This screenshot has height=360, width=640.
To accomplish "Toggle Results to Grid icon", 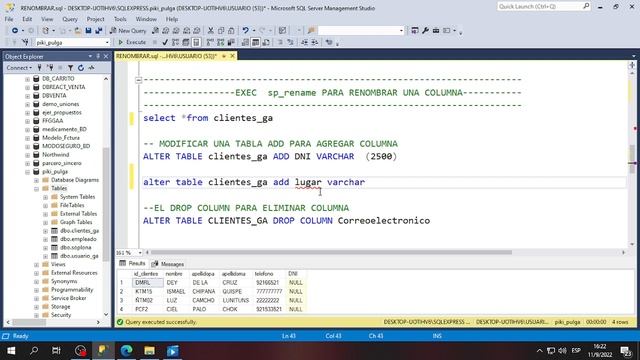I will pos(256,42).
